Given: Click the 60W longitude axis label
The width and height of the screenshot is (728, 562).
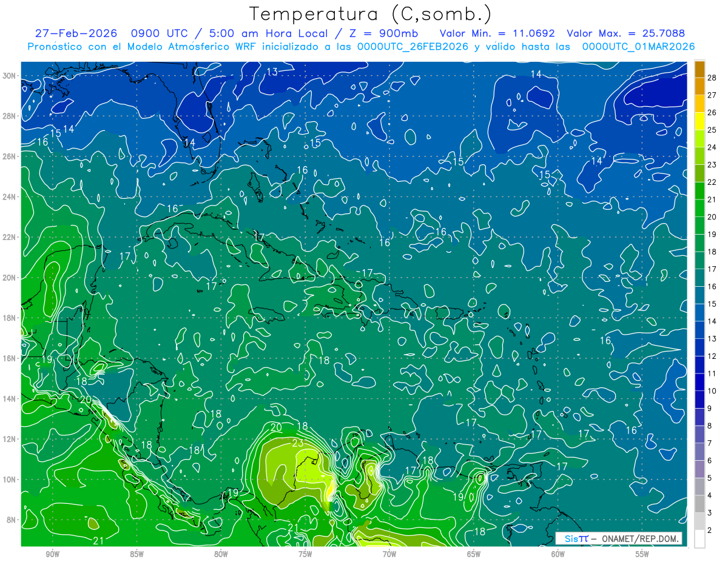Looking at the screenshot, I should (x=558, y=555).
